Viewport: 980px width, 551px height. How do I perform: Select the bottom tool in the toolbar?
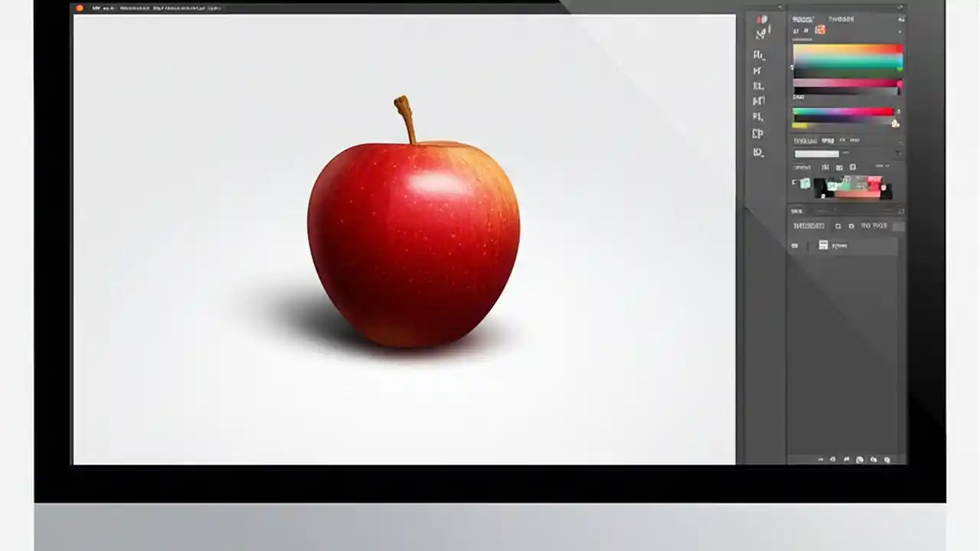[x=758, y=152]
